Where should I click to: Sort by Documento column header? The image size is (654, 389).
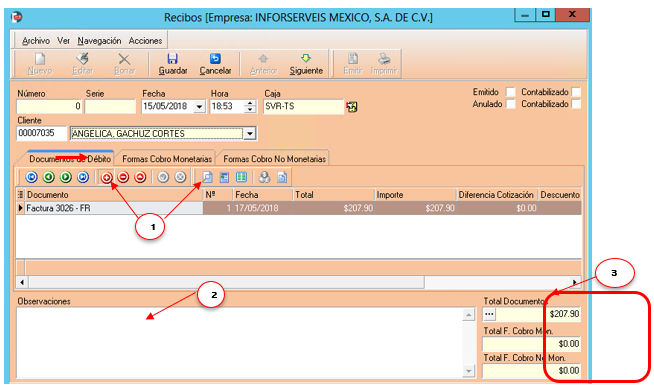(114, 195)
